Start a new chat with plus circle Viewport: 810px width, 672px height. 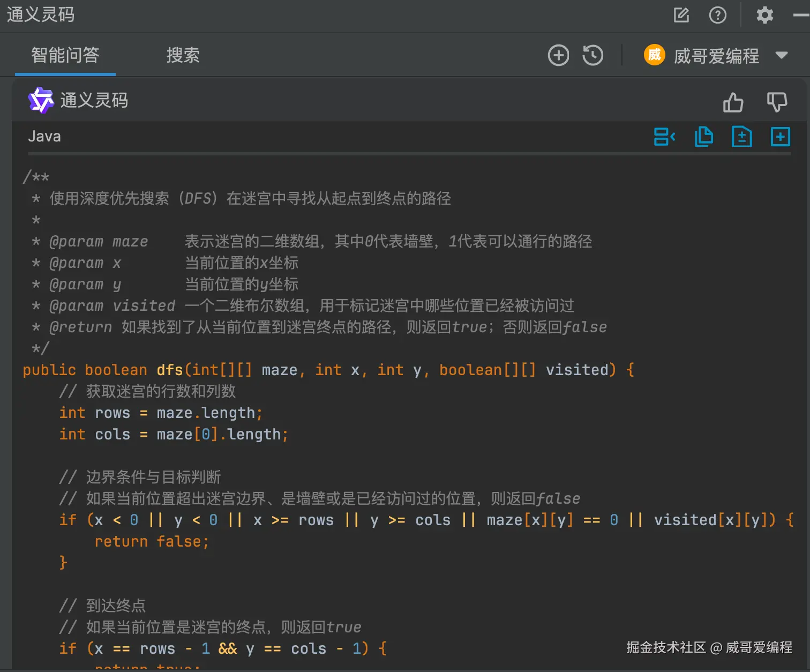click(x=559, y=55)
